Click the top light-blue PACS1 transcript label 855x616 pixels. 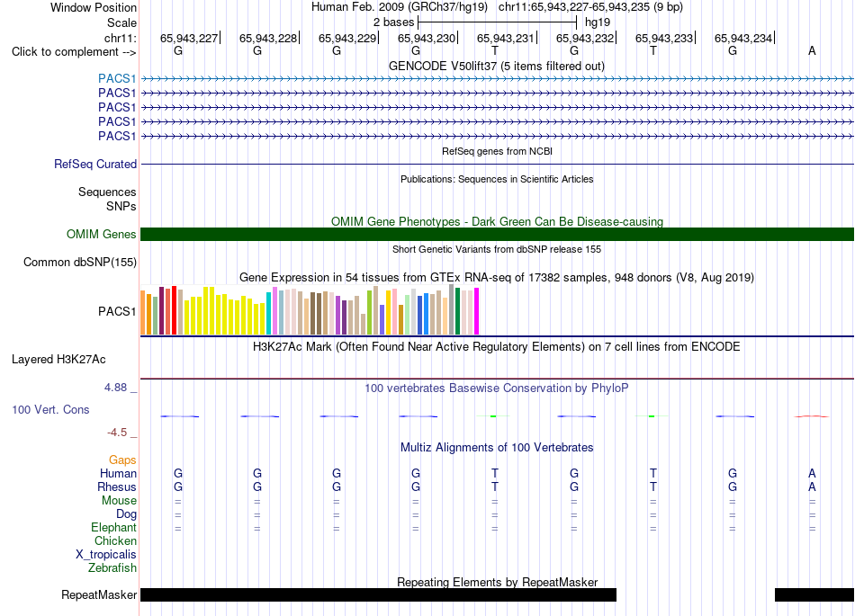[117, 78]
